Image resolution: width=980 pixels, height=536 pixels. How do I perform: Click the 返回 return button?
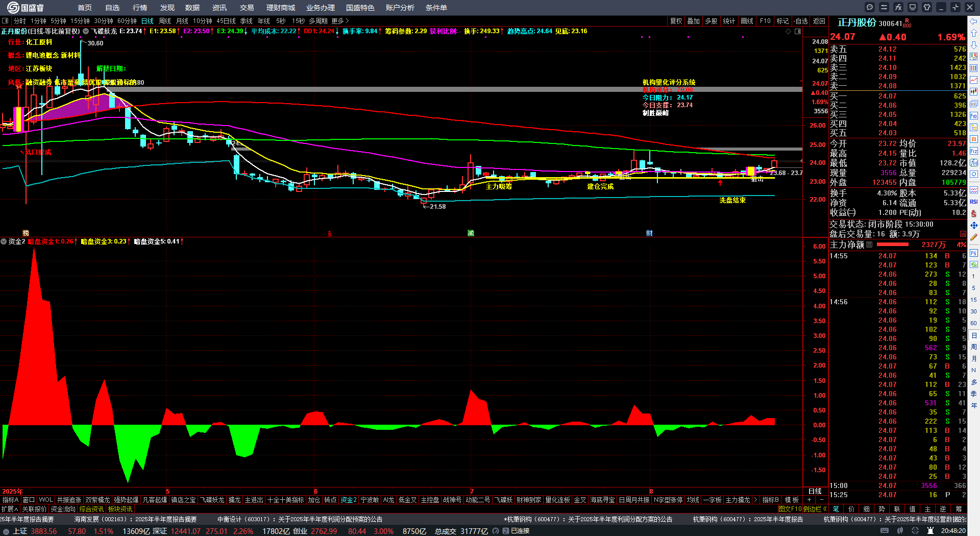tap(819, 21)
